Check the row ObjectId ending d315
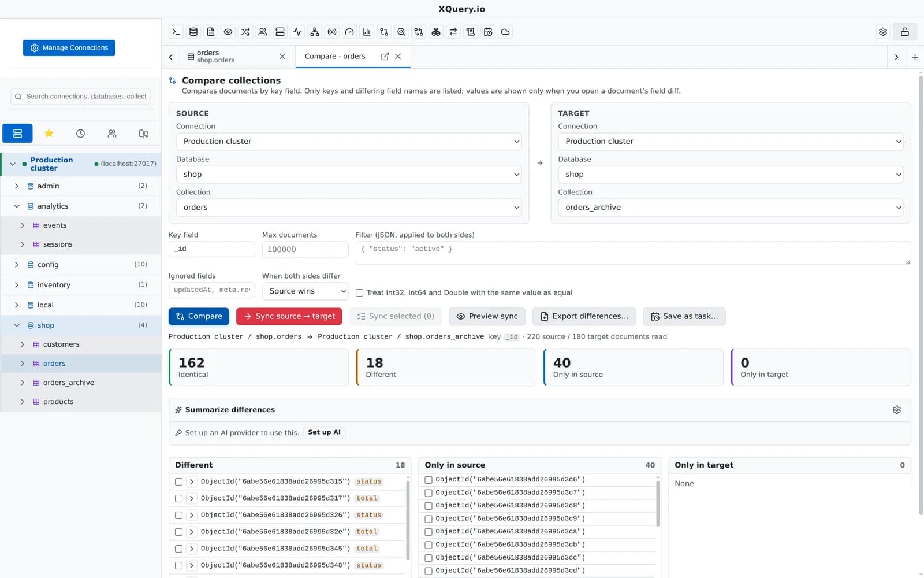 (x=178, y=481)
